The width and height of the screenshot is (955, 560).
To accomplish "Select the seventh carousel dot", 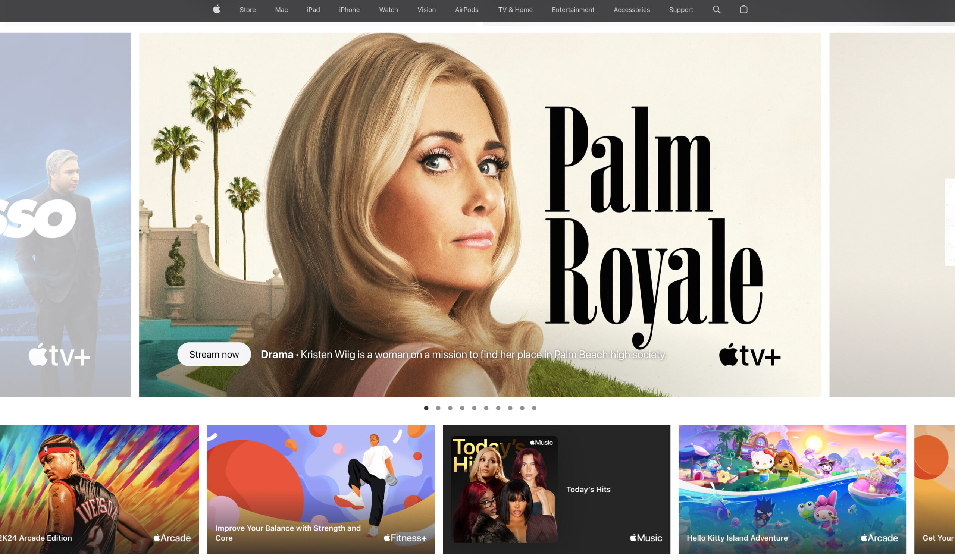I will click(498, 408).
